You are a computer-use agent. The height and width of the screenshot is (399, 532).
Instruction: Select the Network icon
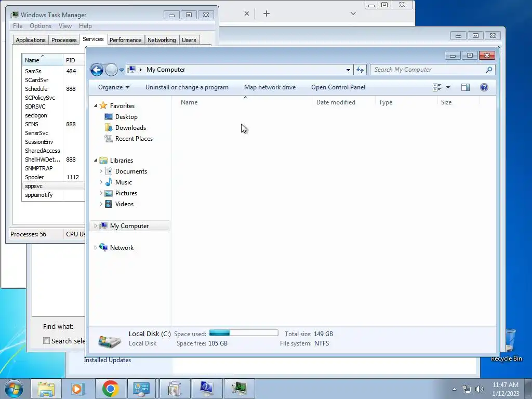[x=103, y=247]
